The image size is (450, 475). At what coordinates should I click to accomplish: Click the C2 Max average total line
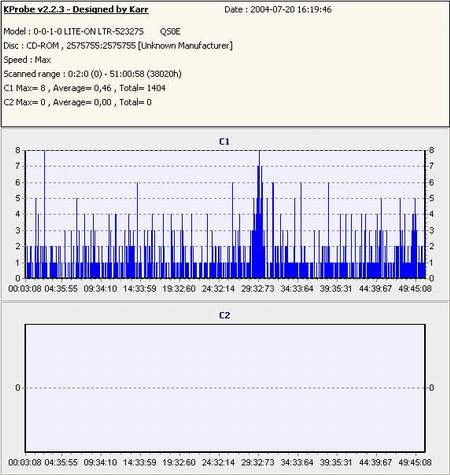77,102
